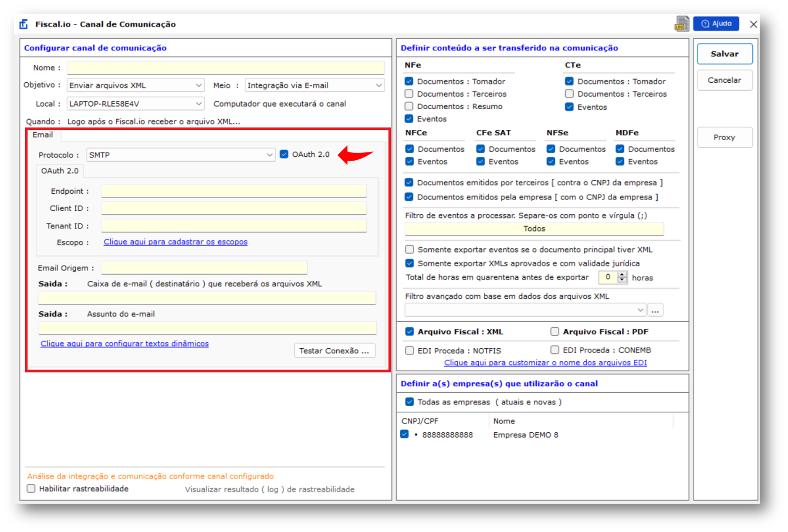Viewport: 788px width, 532px height.
Task: Enable Somente exportar eventos se documento principal
Action: (x=409, y=249)
